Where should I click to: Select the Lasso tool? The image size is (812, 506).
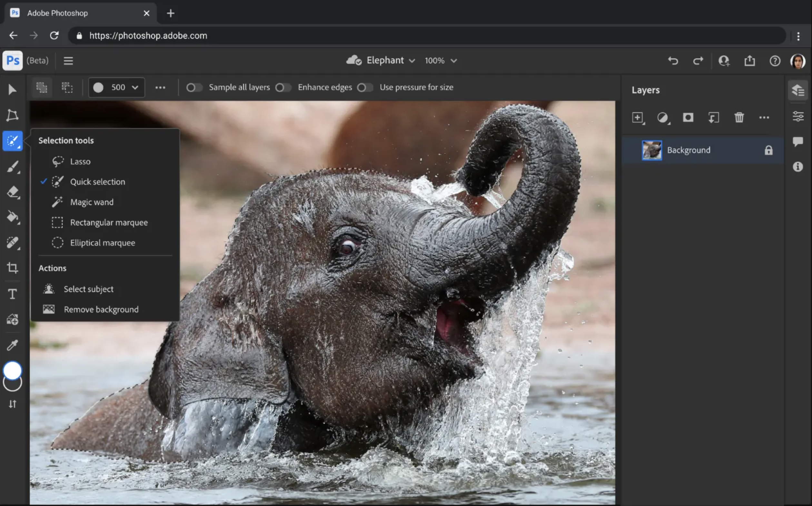coord(80,161)
